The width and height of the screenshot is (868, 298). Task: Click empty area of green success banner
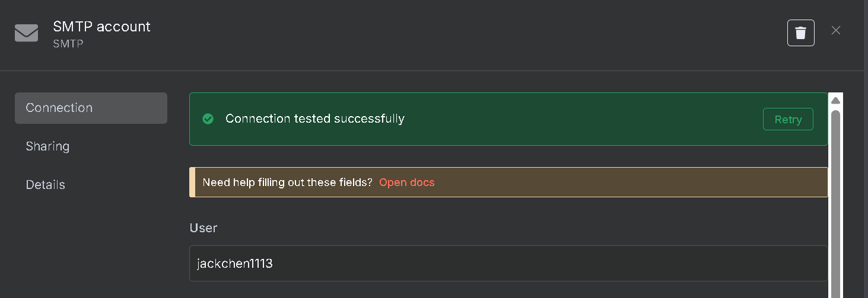point(581,119)
